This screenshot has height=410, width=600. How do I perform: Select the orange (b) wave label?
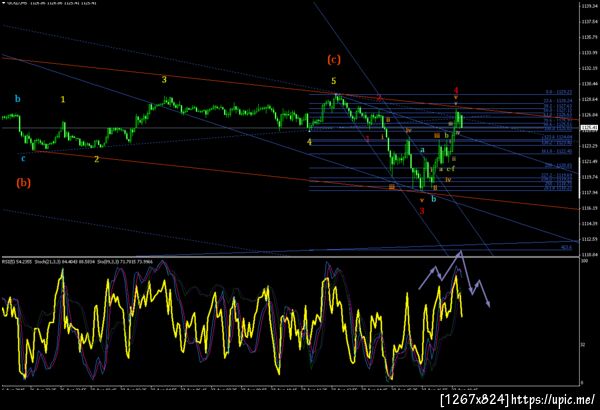pyautogui.click(x=23, y=183)
